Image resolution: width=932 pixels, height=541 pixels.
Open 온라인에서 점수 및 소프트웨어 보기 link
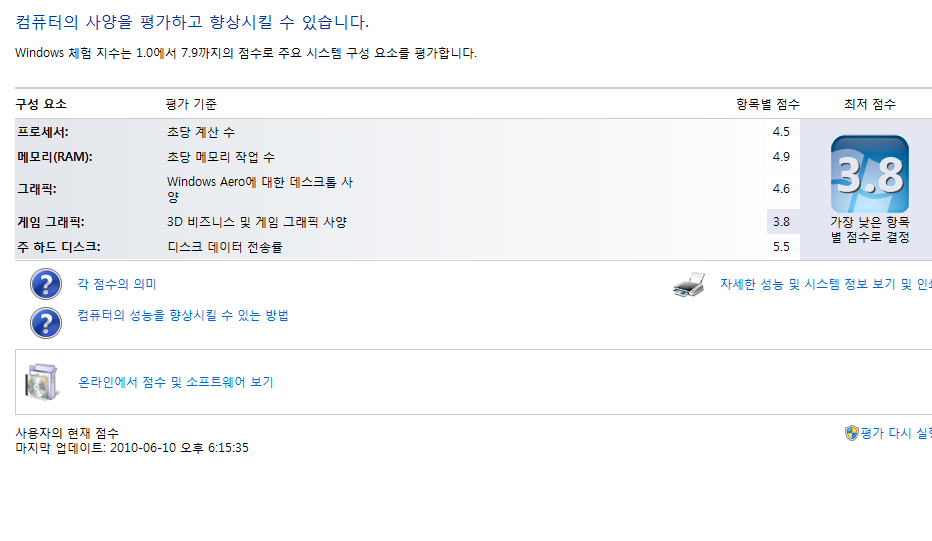176,382
